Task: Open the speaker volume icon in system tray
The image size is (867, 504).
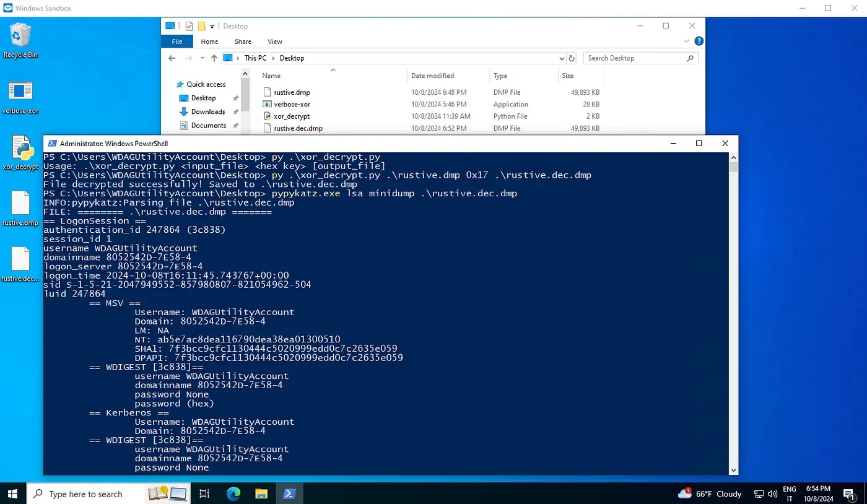Action: tap(771, 493)
